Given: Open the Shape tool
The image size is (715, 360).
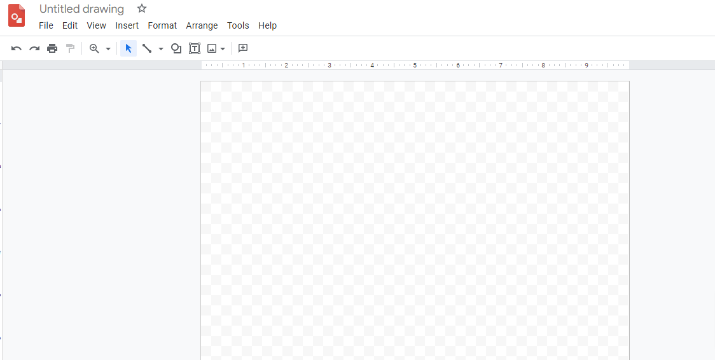Looking at the screenshot, I should [x=176, y=48].
